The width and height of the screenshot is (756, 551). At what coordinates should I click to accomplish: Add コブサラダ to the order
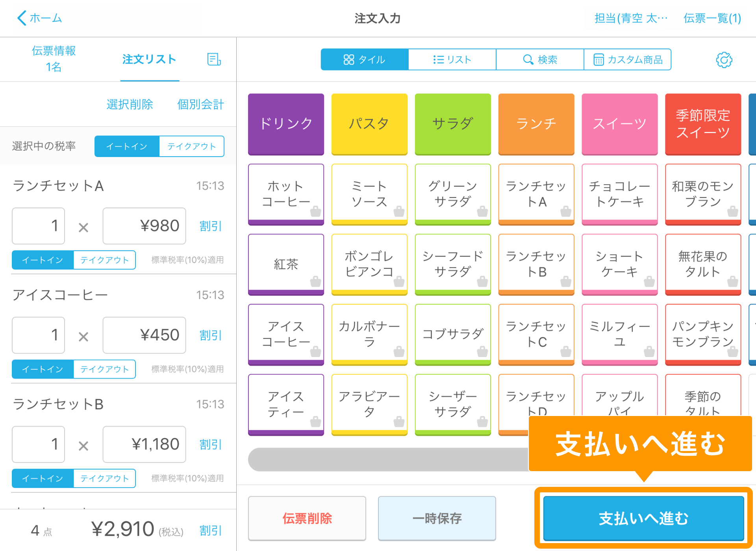(x=453, y=334)
